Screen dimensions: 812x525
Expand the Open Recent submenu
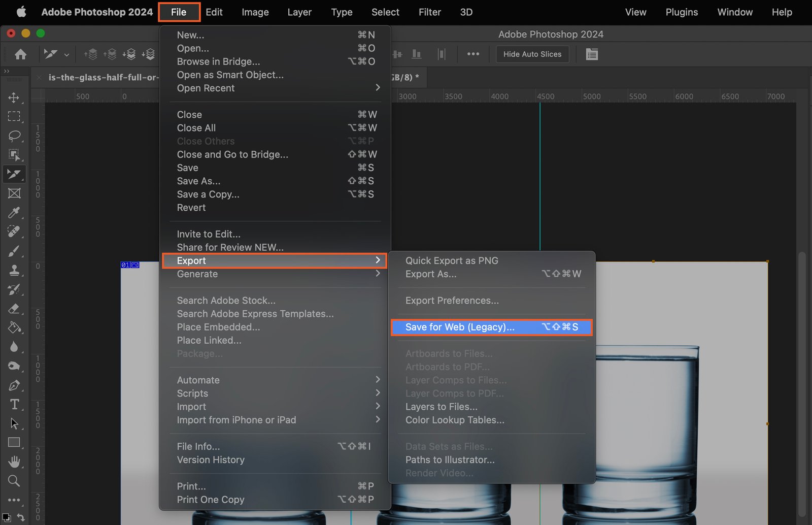377,88
